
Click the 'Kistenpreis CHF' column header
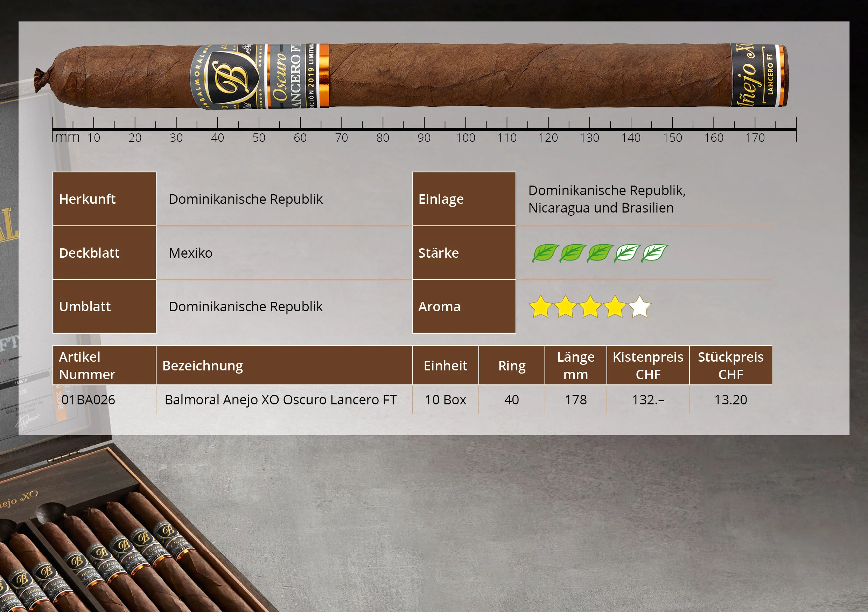[648, 366]
